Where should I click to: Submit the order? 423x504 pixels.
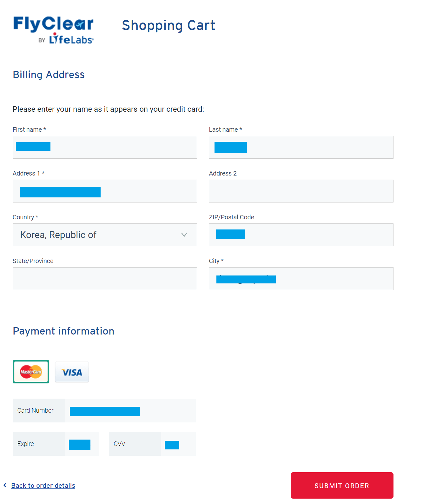coord(342,486)
